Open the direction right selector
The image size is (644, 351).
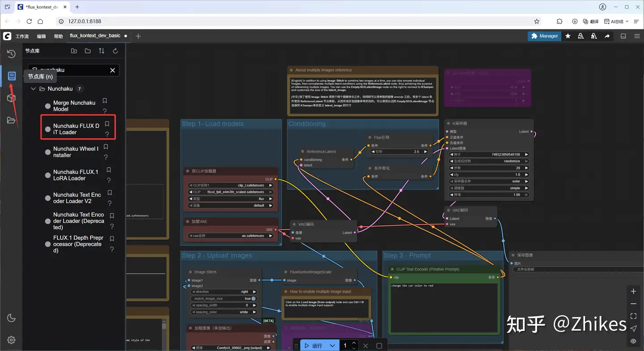click(224, 292)
